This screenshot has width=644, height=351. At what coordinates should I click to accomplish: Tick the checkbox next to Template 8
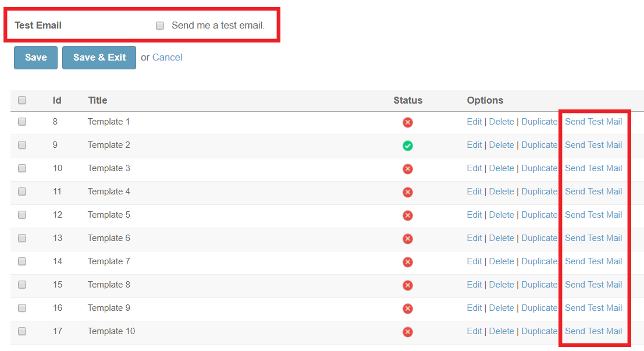22,285
